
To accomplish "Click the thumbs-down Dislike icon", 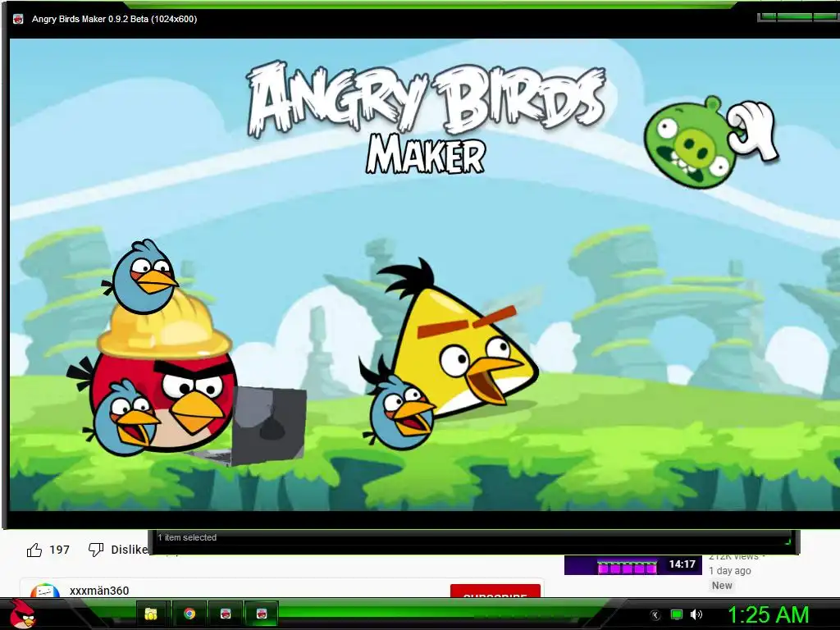I will [96, 550].
